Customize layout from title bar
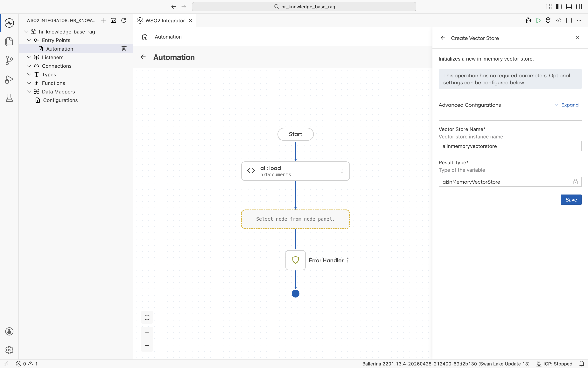 pos(549,7)
